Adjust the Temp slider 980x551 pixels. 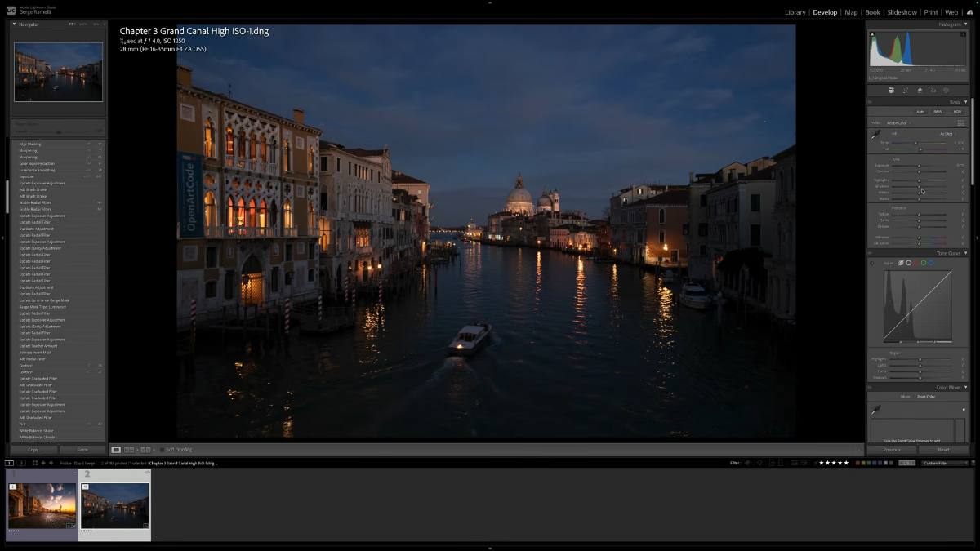click(918, 143)
